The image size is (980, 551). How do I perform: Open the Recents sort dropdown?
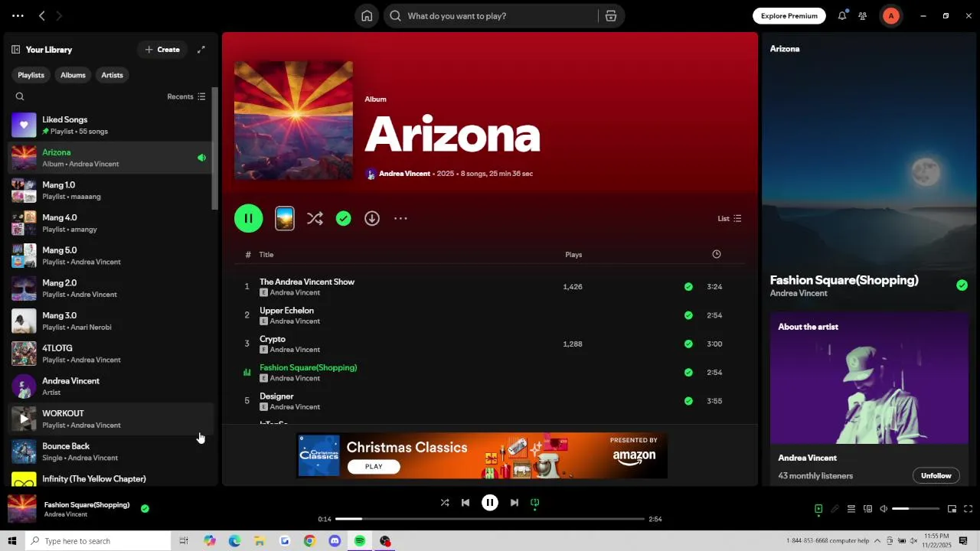(186, 96)
